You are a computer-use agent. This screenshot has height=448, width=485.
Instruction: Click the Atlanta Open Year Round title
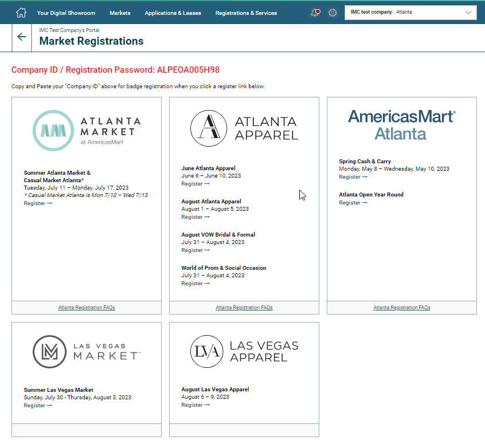pyautogui.click(x=371, y=194)
